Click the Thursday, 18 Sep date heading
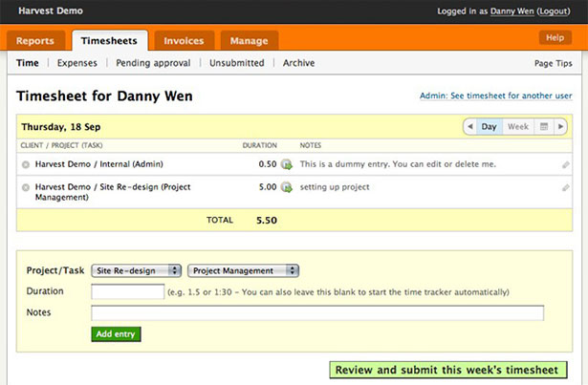The height and width of the screenshot is (385, 588). pyautogui.click(x=61, y=127)
